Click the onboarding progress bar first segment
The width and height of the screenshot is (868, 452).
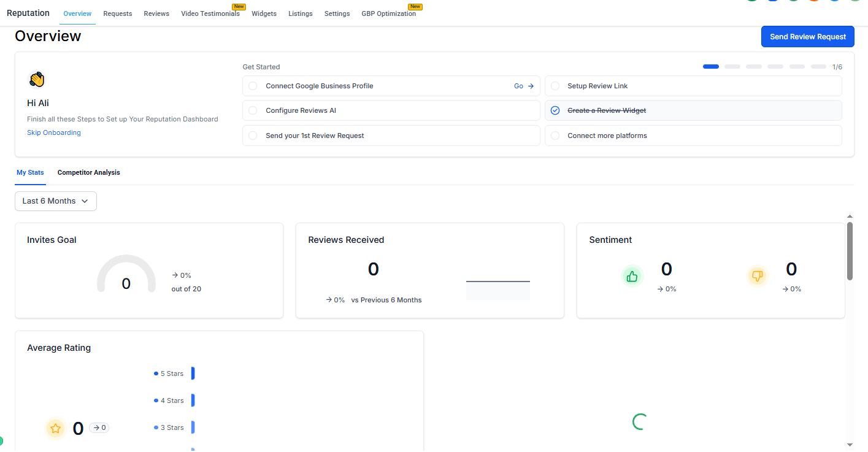(710, 67)
